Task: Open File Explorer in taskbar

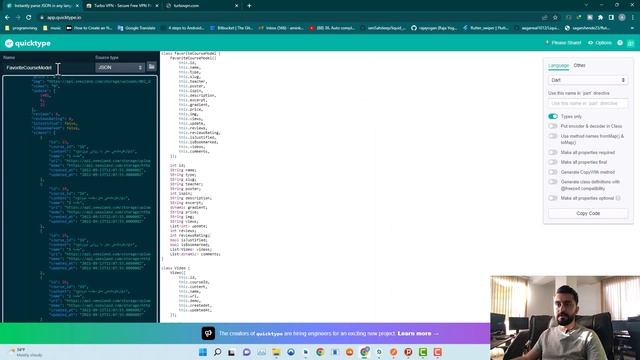Action: pos(276,352)
